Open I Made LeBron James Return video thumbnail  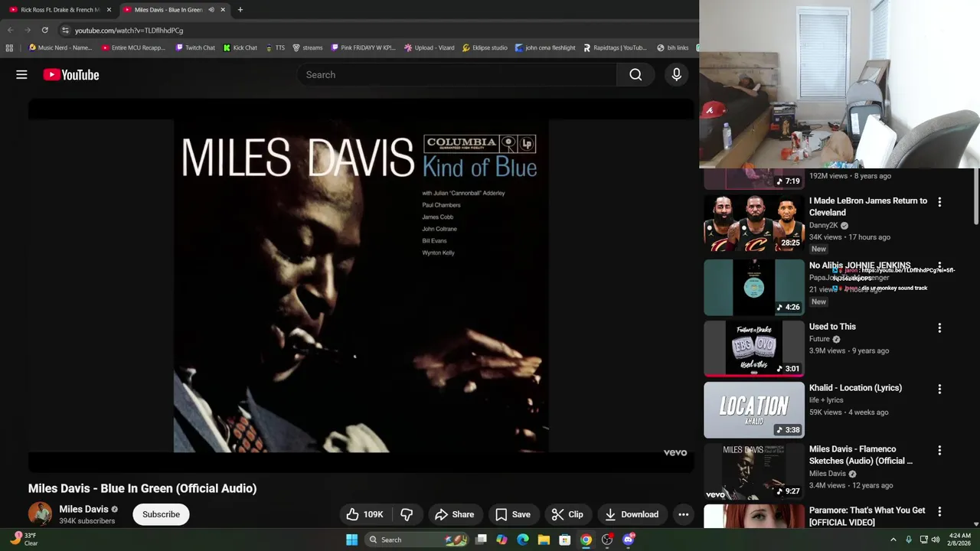pos(753,223)
